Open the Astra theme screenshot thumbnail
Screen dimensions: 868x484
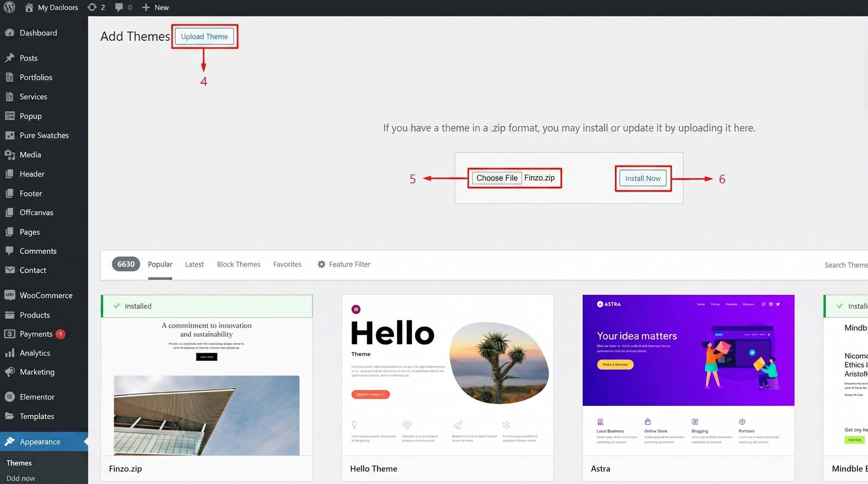coord(688,375)
